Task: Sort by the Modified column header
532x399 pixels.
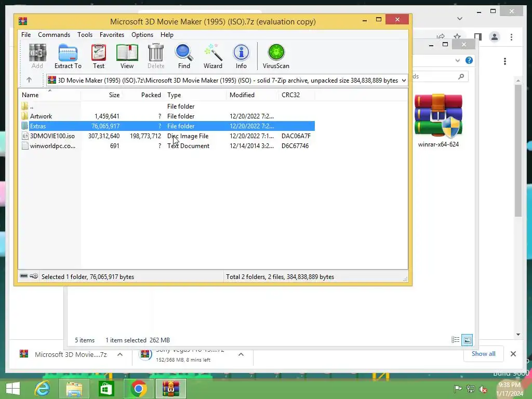Action: [252, 95]
